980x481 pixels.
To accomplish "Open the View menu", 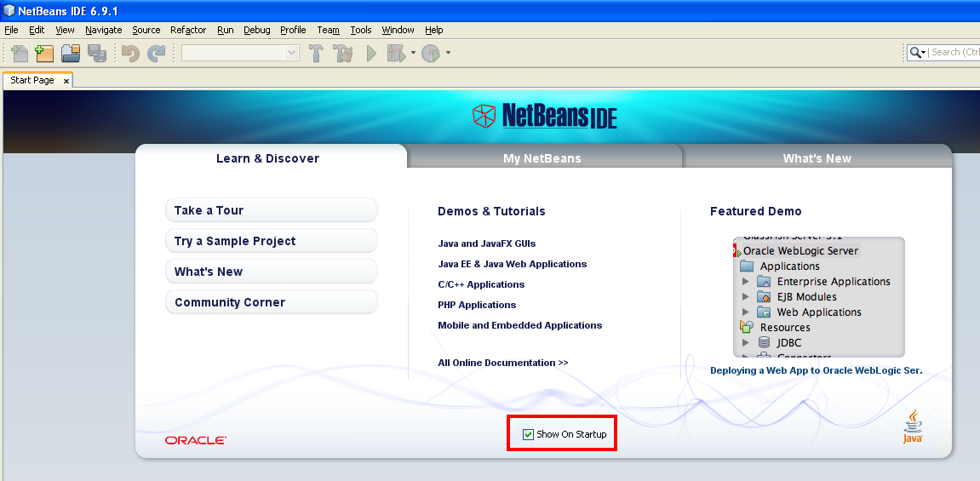I will (65, 30).
